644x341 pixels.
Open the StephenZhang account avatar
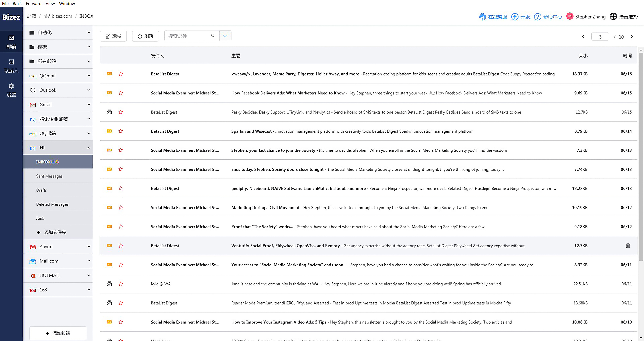pyautogui.click(x=570, y=16)
